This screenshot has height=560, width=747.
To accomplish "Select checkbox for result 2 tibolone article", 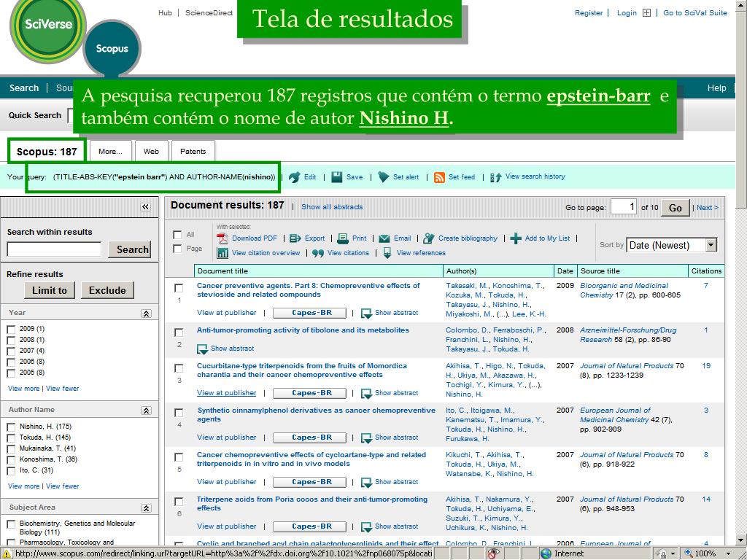I will click(179, 332).
